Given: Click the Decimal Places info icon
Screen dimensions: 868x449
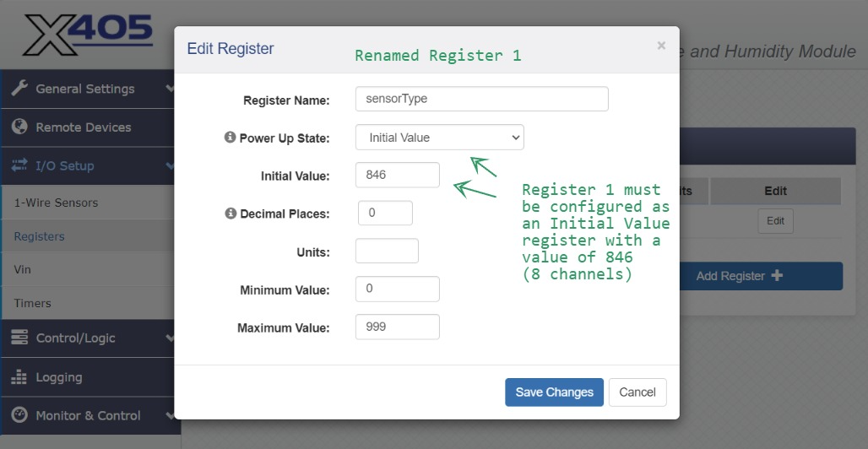Looking at the screenshot, I should [231, 213].
